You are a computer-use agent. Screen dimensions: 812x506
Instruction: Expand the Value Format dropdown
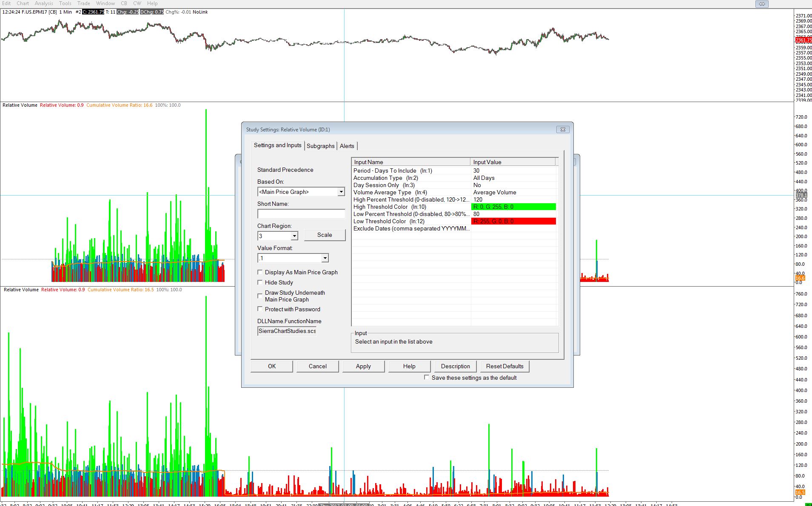coord(325,258)
